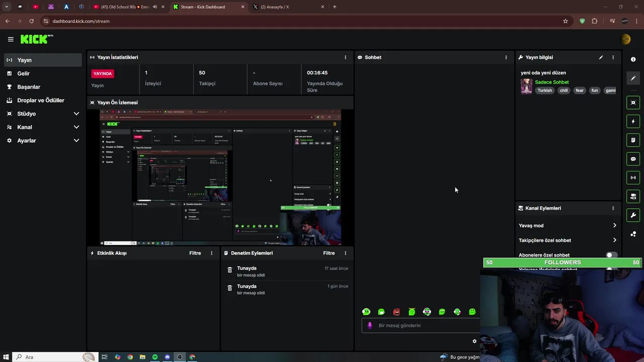Image resolution: width=644 pixels, height=362 pixels.
Task: Click Filtre in Etkinlik Akışı panel
Action: (195, 253)
